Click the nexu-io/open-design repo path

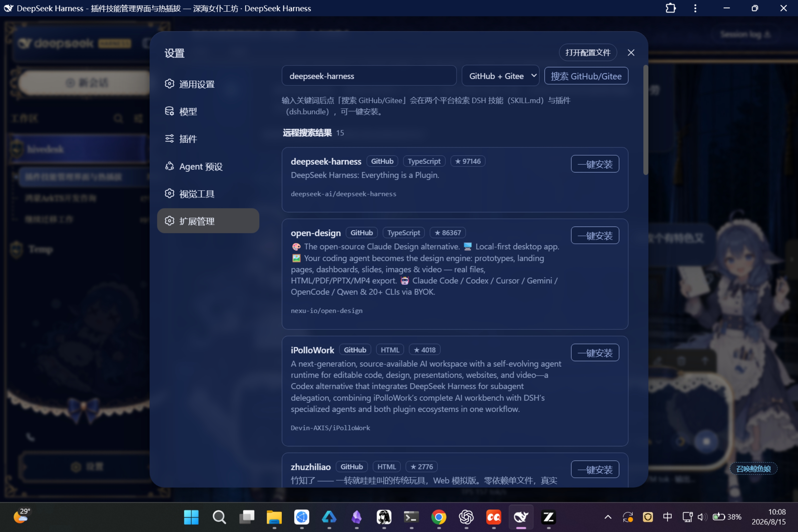pos(326,311)
